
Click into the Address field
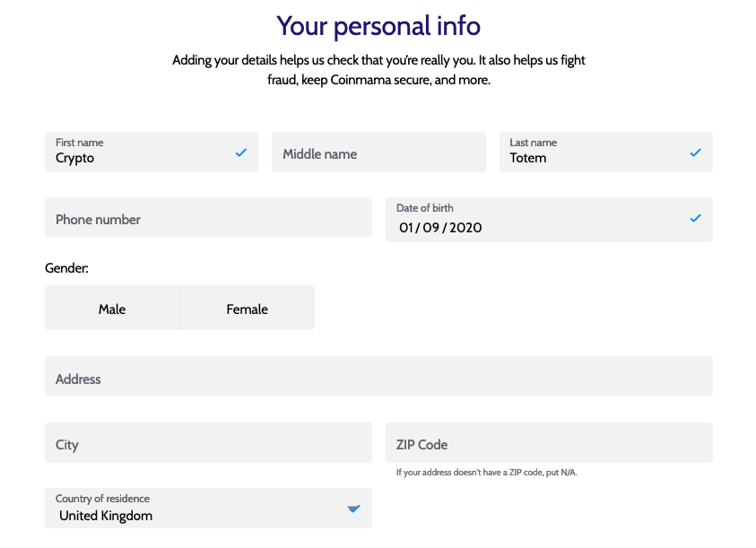(x=379, y=377)
